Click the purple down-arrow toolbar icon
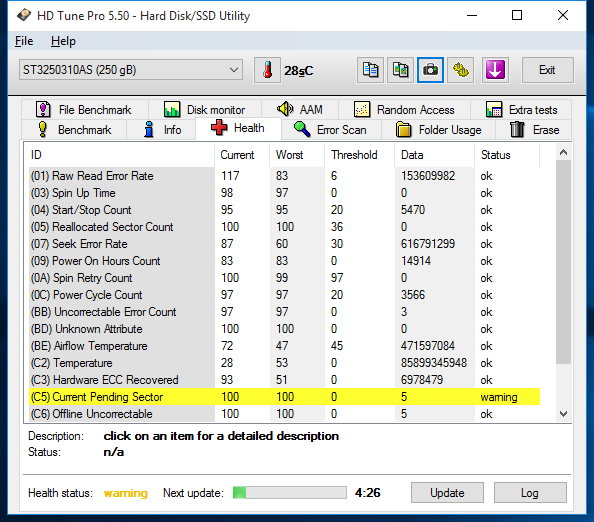This screenshot has width=594, height=522. click(495, 70)
